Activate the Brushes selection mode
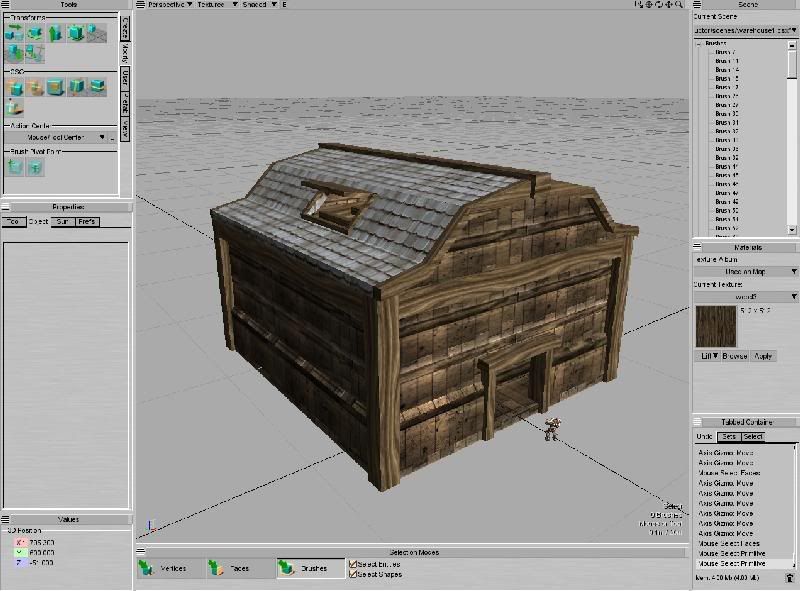 click(x=310, y=568)
